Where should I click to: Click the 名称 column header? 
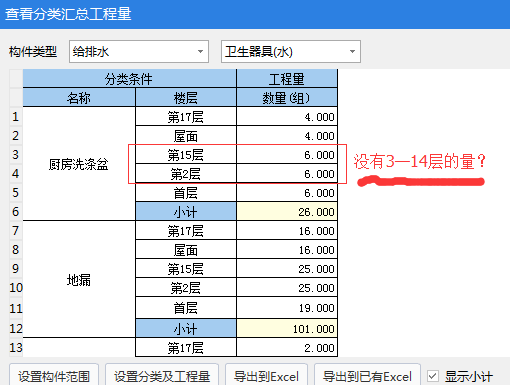[79, 98]
